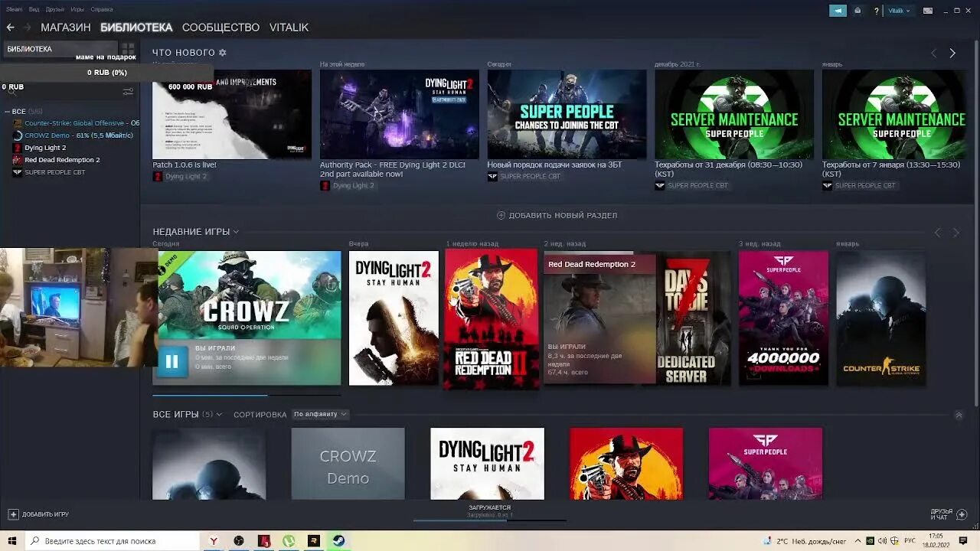Open the Vitalik account dropdown
Screen dimensions: 980x551
tap(899, 11)
